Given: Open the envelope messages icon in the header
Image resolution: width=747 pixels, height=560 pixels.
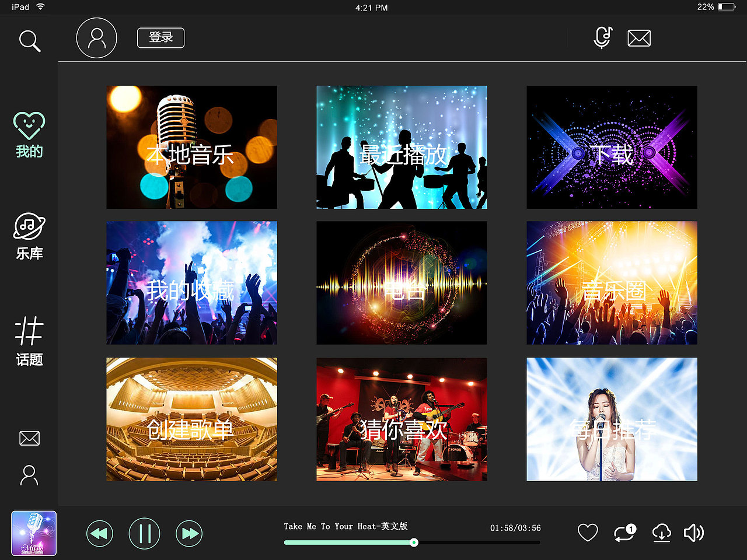Looking at the screenshot, I should coord(639,38).
